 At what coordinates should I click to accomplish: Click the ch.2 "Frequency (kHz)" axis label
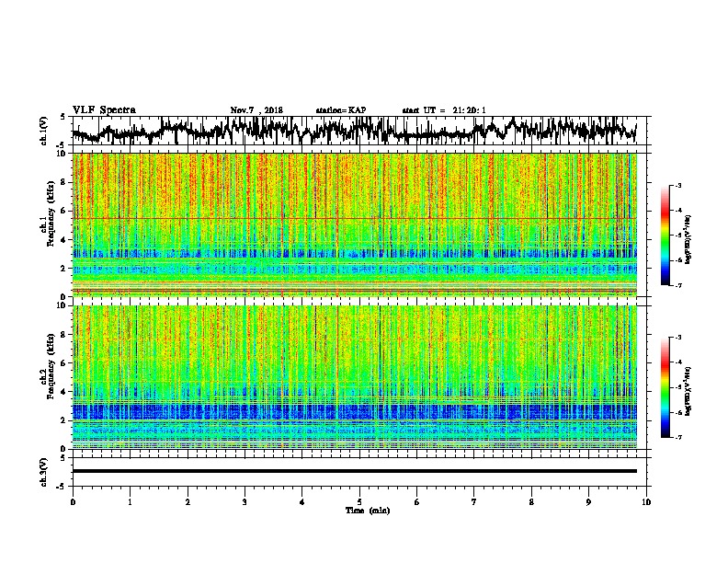tap(50, 366)
